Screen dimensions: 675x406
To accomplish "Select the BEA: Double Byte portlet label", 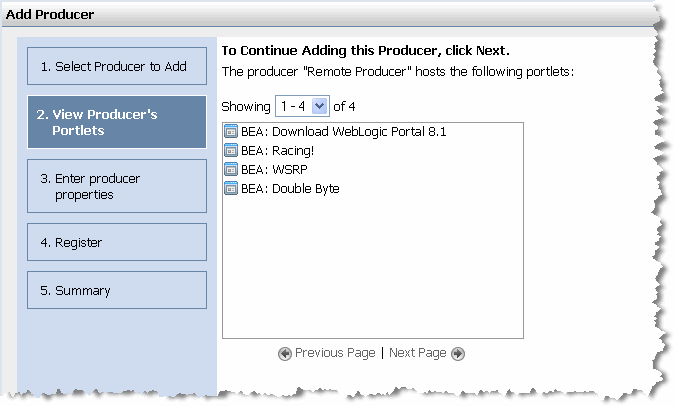I will [x=290, y=188].
